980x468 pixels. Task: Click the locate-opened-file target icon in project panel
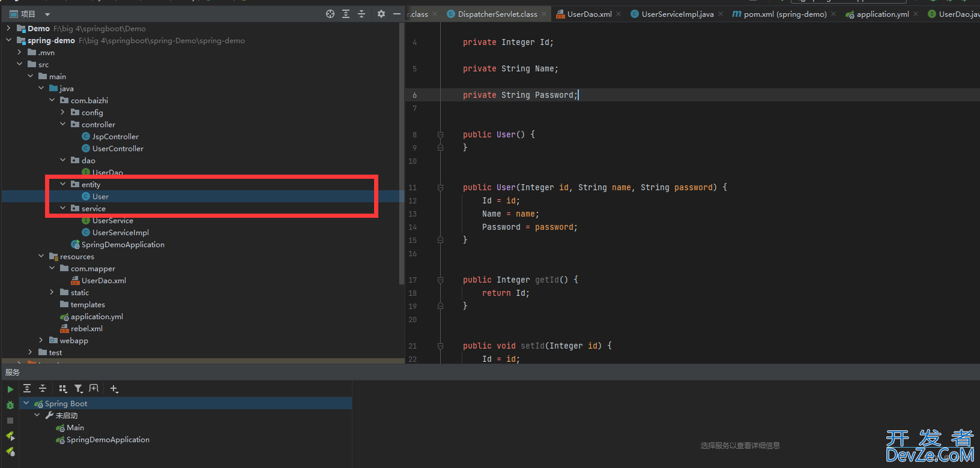point(330,14)
